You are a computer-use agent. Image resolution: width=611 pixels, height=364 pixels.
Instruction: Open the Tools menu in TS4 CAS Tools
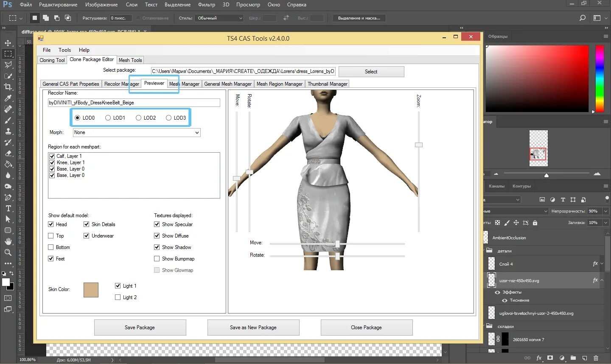pos(64,50)
